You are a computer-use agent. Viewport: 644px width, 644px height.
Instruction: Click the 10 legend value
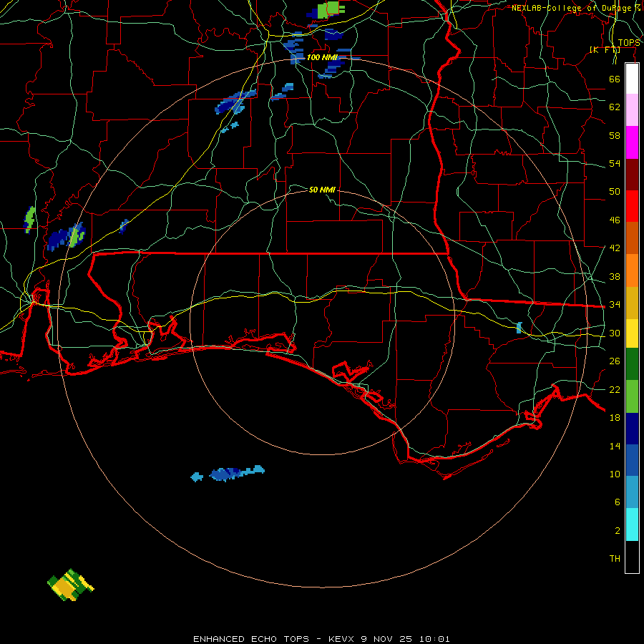[615, 474]
